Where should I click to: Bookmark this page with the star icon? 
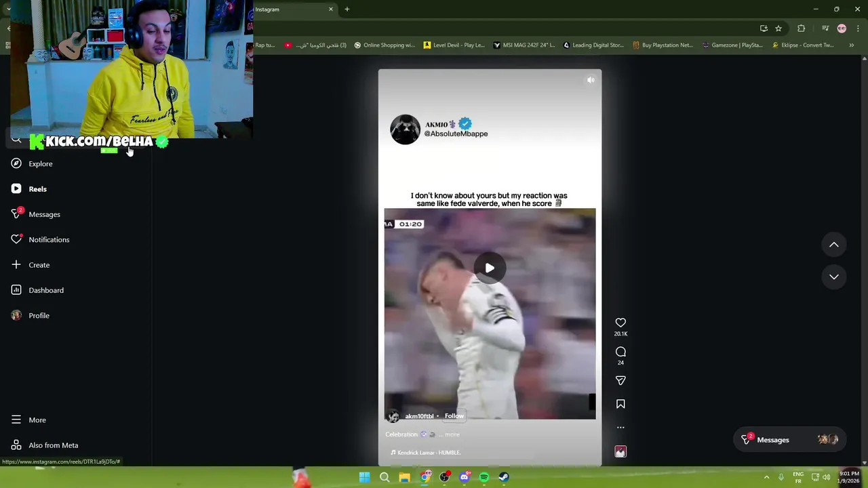tap(778, 28)
